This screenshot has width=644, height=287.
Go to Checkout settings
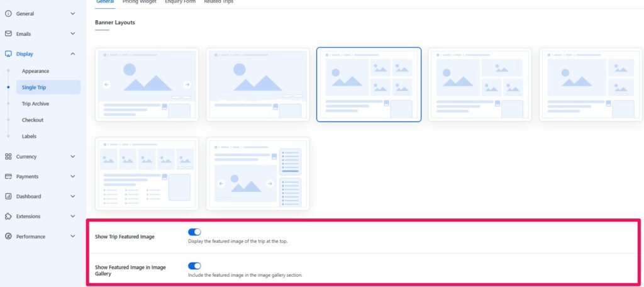tap(33, 120)
